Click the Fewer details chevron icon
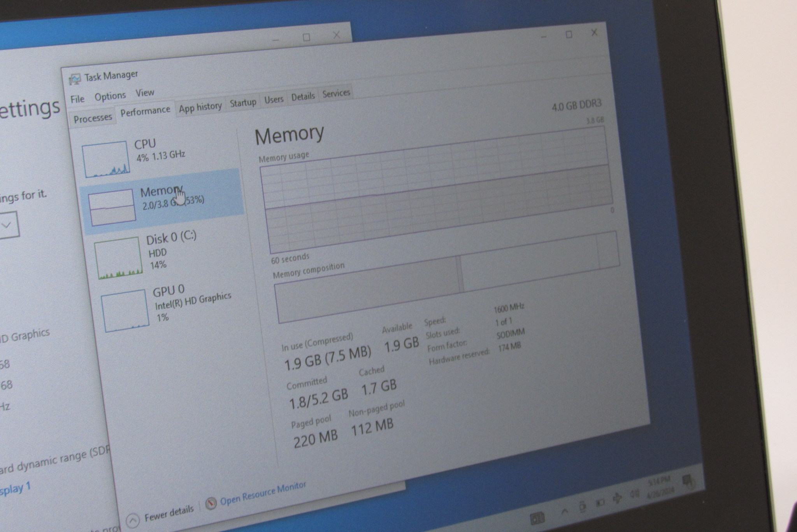The image size is (797, 532). [x=133, y=520]
